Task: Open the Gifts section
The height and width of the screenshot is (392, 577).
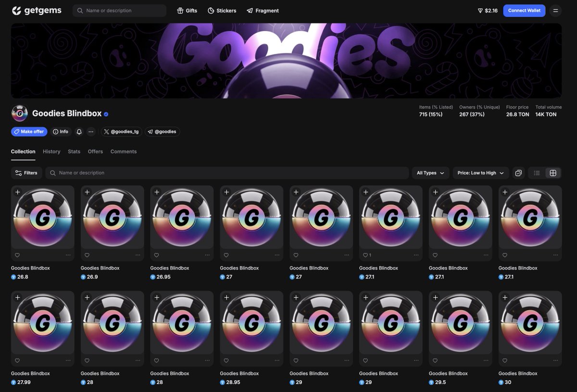Action: click(x=187, y=11)
